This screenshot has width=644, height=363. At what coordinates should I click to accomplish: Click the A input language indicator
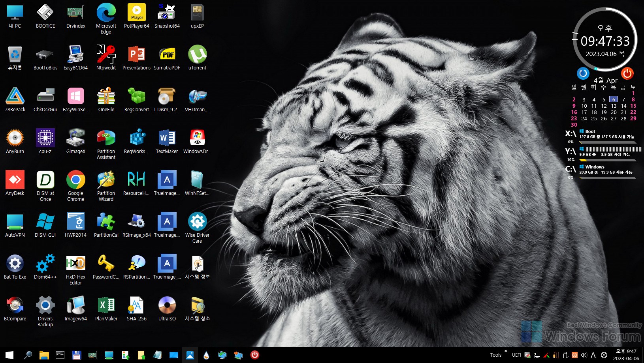[x=593, y=355]
